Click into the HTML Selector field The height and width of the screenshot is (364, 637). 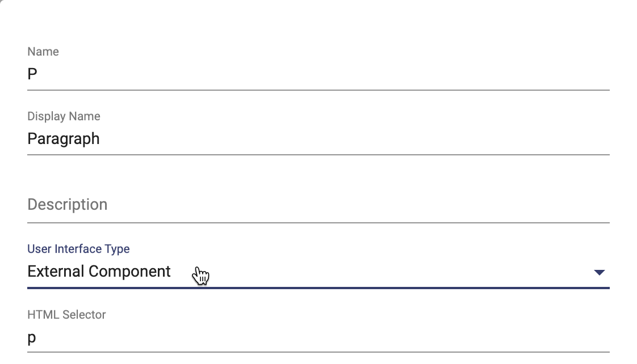318,337
